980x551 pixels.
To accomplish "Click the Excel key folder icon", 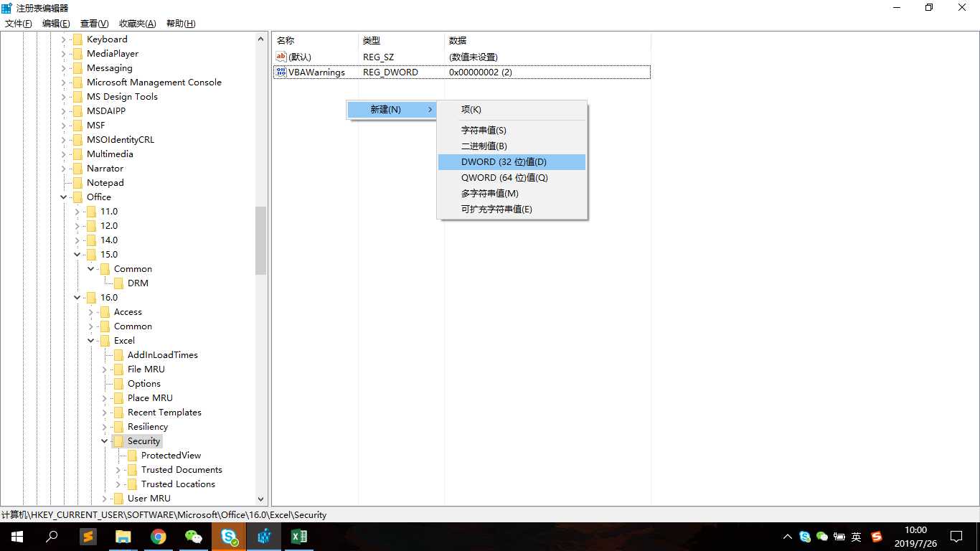I will point(104,341).
